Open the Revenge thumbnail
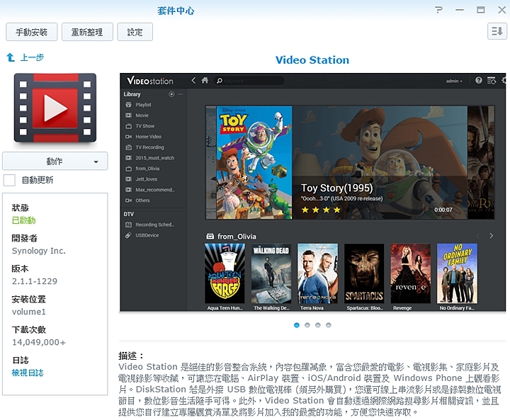Image resolution: width=510 pixels, height=420 pixels. pos(410,273)
